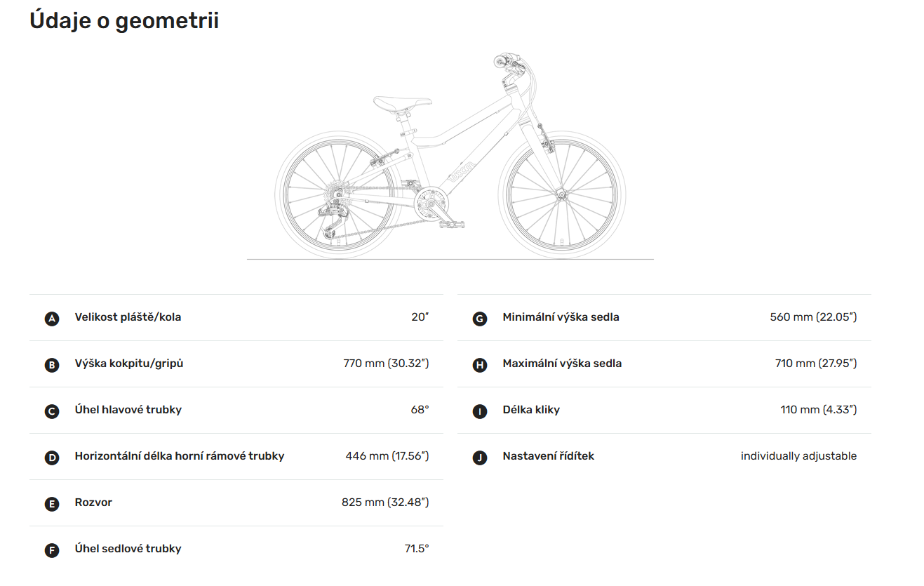Click the Velikost pláště/kola label
The image size is (924, 586).
tap(128, 317)
